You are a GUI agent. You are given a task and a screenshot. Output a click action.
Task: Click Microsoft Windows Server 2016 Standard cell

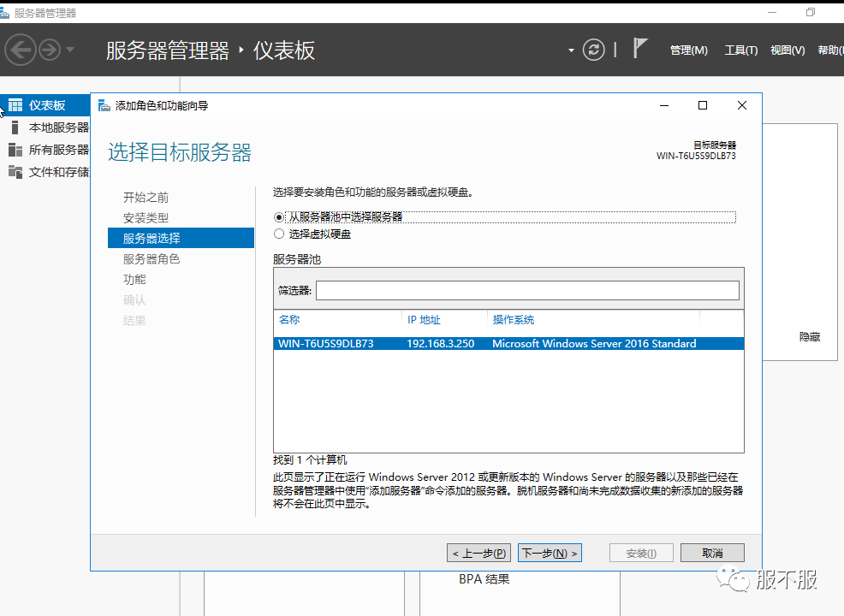(594, 343)
